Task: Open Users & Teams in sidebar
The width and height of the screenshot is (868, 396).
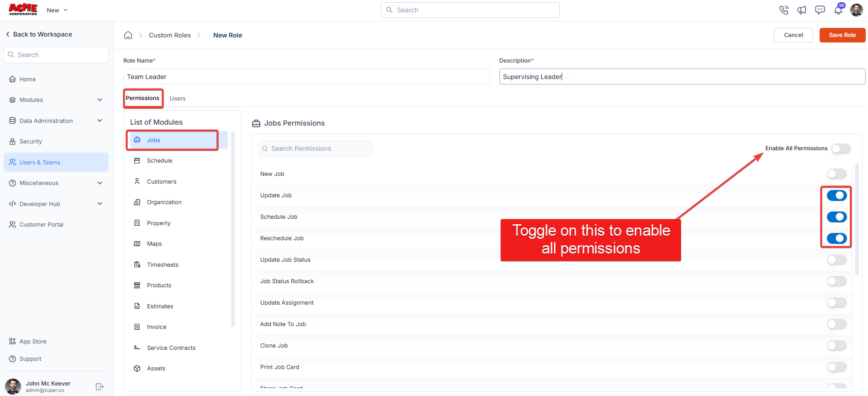Action: click(56, 162)
